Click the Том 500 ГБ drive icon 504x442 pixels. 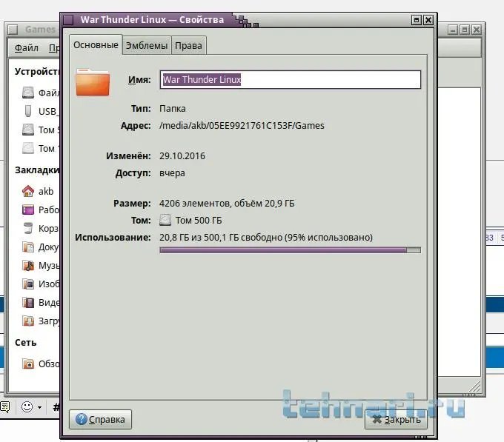click(x=165, y=220)
